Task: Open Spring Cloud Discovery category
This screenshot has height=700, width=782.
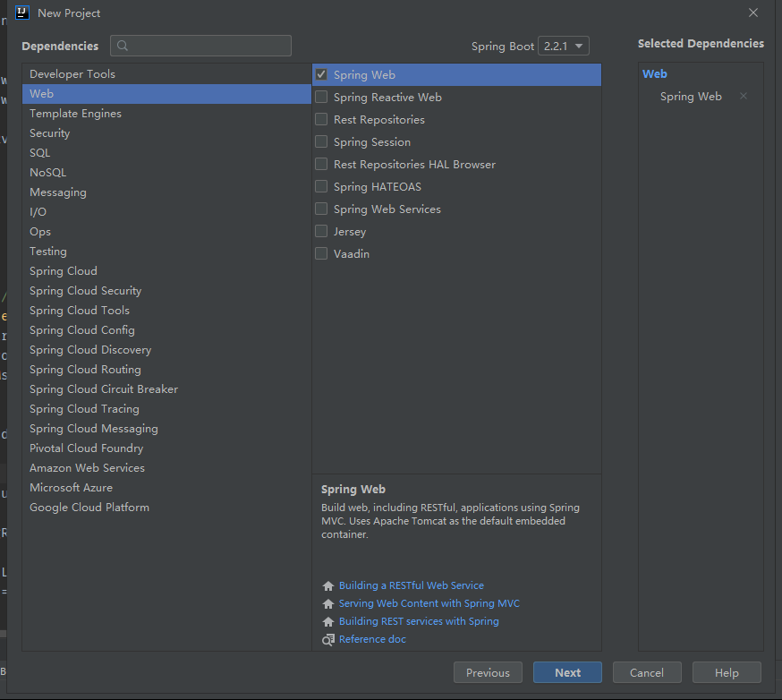Action: [x=166, y=350]
